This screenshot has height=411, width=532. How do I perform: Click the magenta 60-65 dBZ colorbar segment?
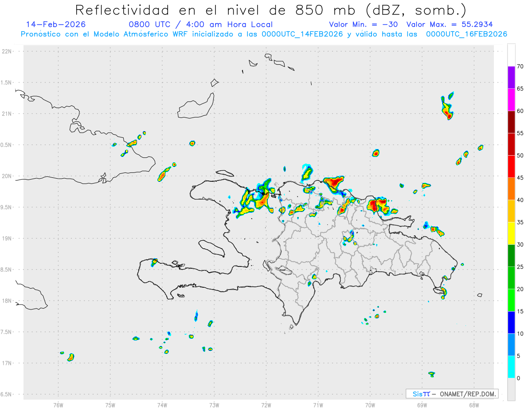pyautogui.click(x=511, y=100)
